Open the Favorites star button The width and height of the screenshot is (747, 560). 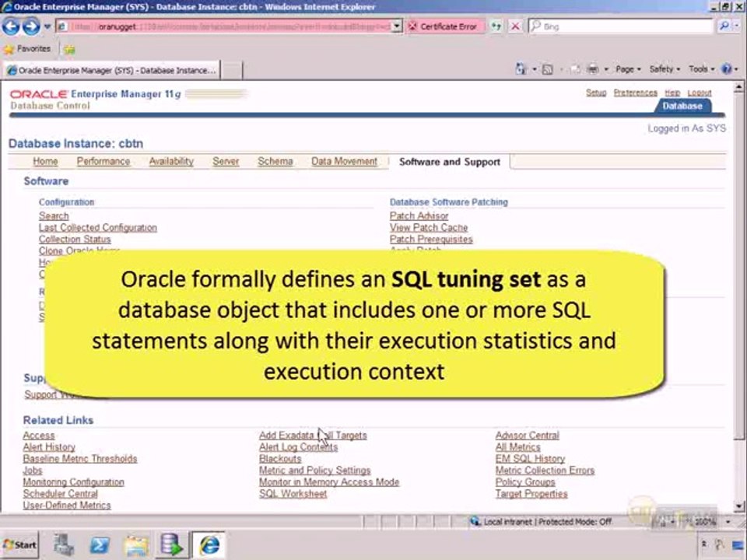coord(27,48)
